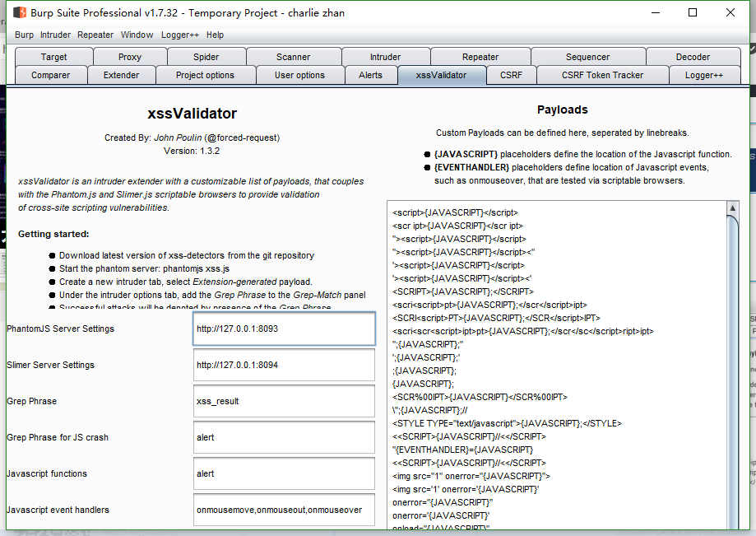This screenshot has width=756, height=536.
Task: Click the Burp Suite logo icon
Action: [19, 12]
